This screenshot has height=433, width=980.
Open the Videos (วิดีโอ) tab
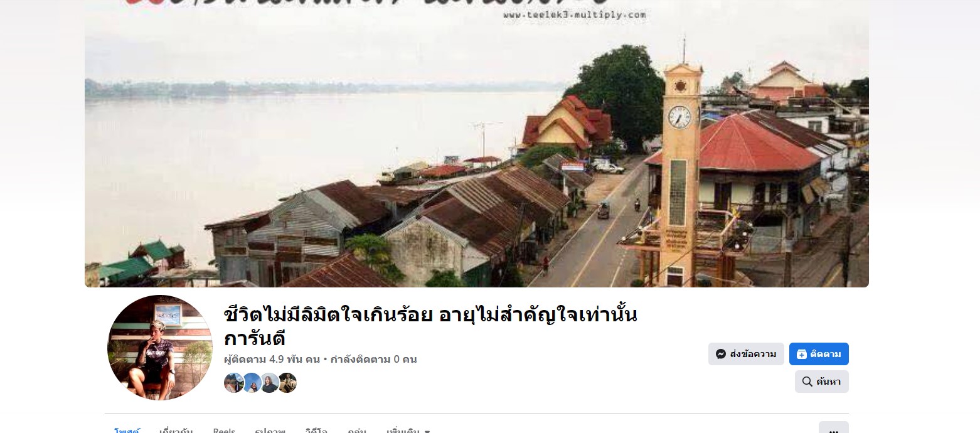316,430
